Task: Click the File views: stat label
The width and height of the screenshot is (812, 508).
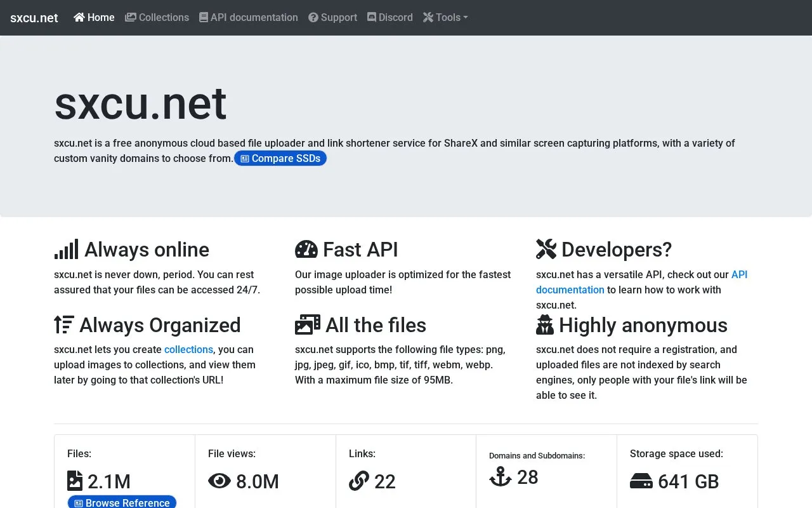Action: tap(232, 453)
